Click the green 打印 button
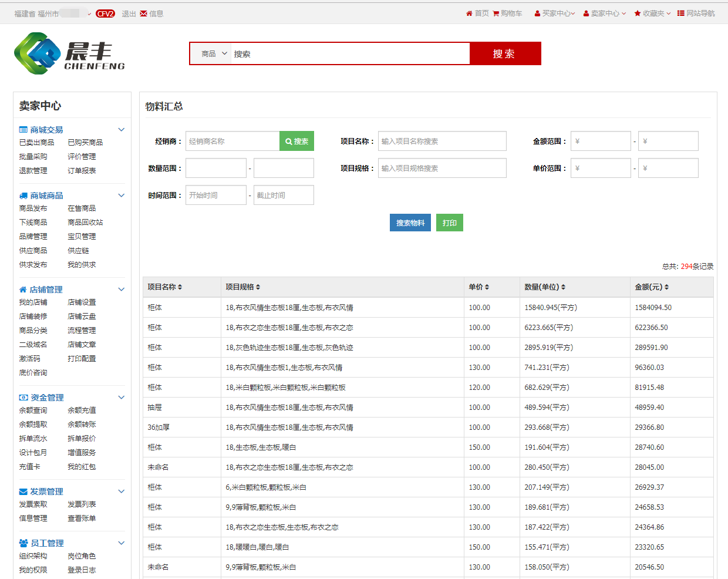This screenshot has height=579, width=728. tap(449, 223)
